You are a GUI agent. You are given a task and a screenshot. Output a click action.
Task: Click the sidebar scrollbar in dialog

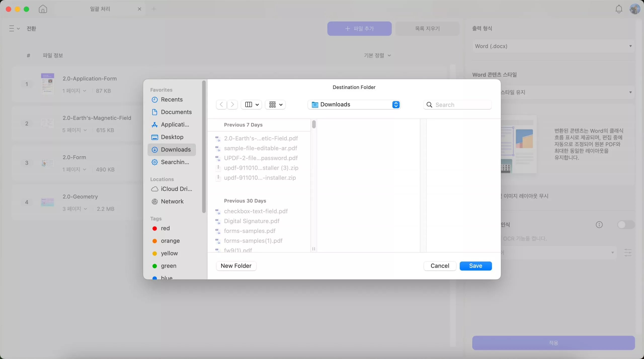click(204, 147)
